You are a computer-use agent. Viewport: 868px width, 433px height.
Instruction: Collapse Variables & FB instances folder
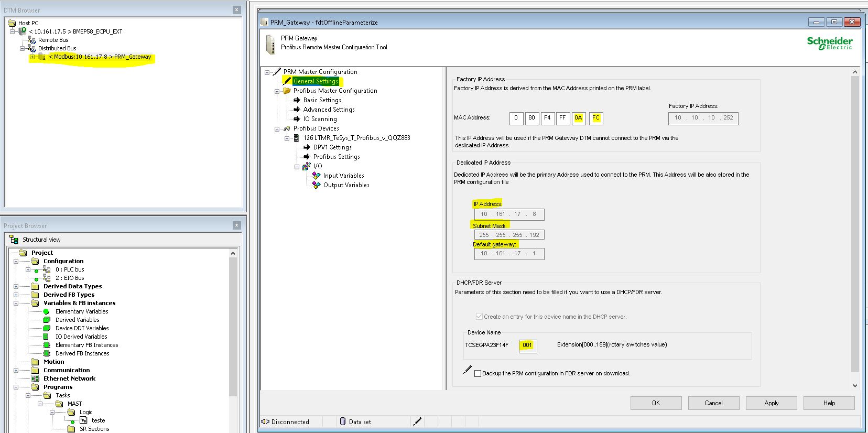(x=16, y=303)
